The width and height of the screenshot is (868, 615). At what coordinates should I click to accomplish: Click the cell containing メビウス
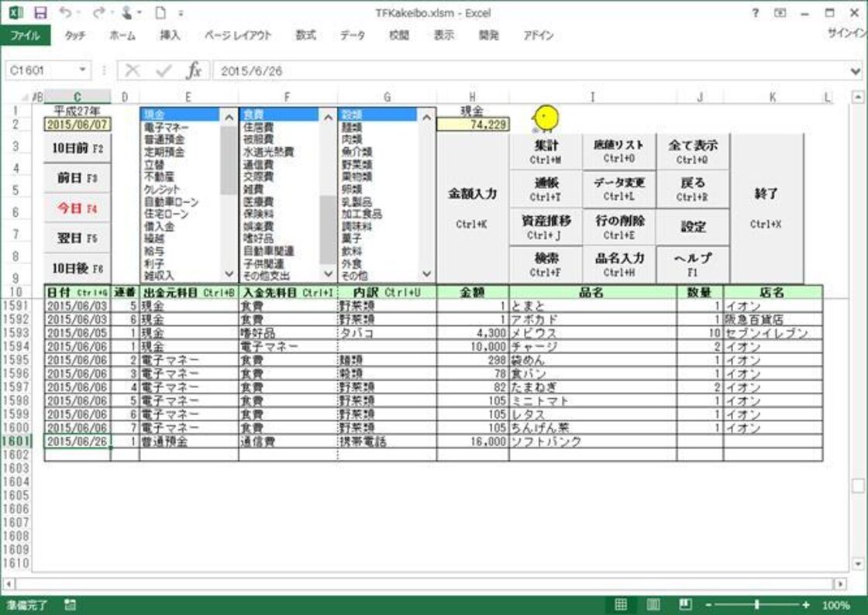(x=592, y=333)
